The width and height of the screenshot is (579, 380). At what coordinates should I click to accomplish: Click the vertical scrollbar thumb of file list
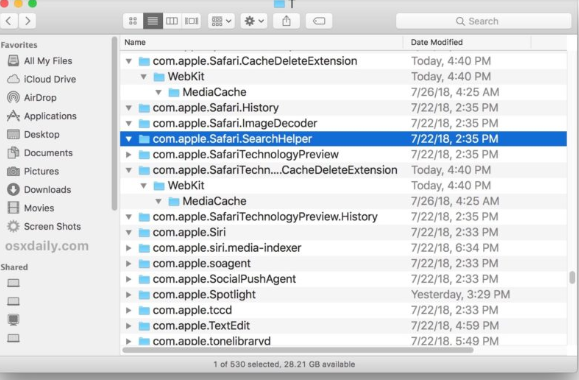coord(572,277)
